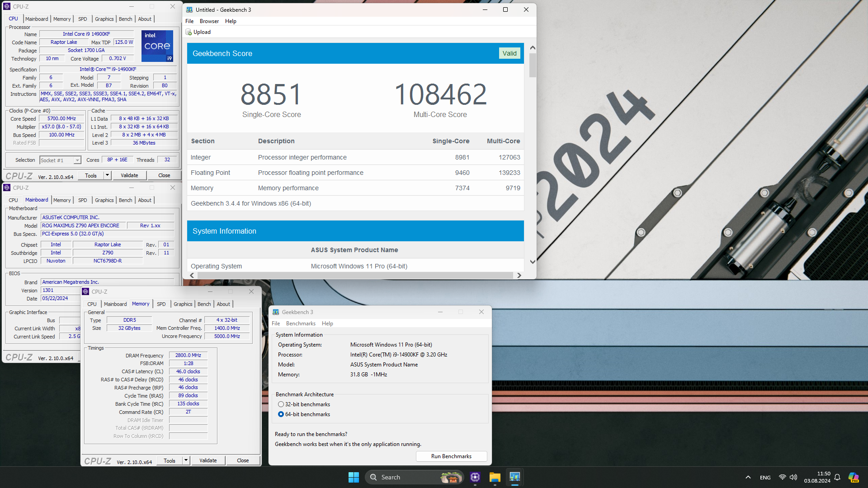This screenshot has height=488, width=868.
Task: Expand the Tools dropdown arrow in CPU window
Action: pyautogui.click(x=107, y=175)
